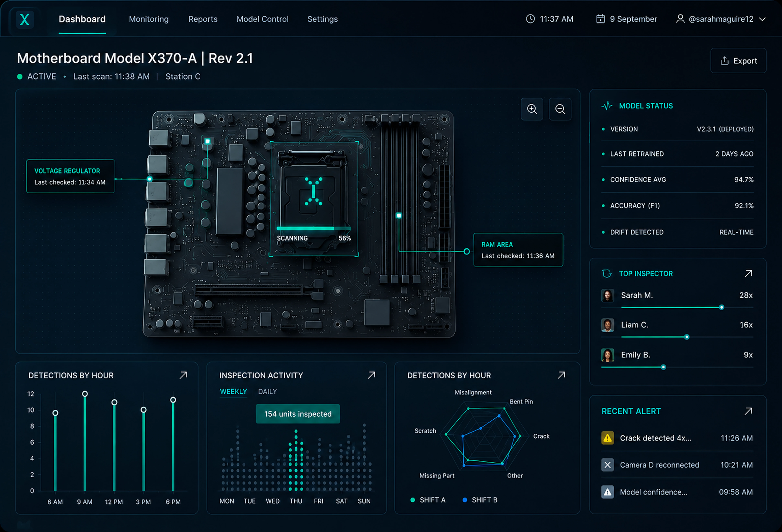
Task: Toggle Shift A in the radar legend
Action: pos(428,500)
